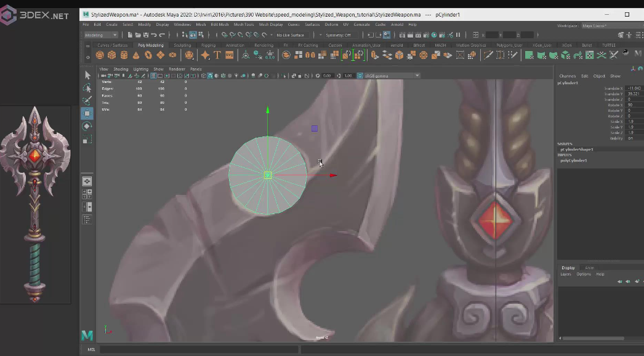Click the No Live Surface field

pos(292,35)
